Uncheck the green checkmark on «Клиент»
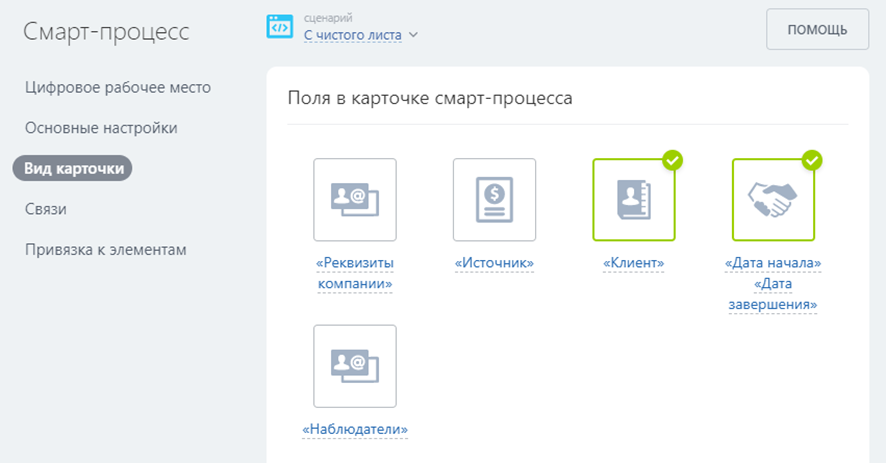Viewport: 886px width, 463px height. coord(673,160)
